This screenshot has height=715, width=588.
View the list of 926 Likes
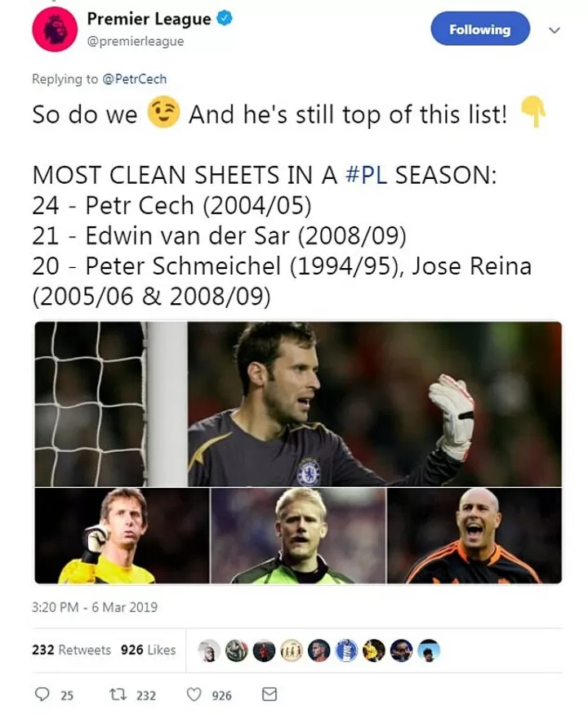[148, 650]
